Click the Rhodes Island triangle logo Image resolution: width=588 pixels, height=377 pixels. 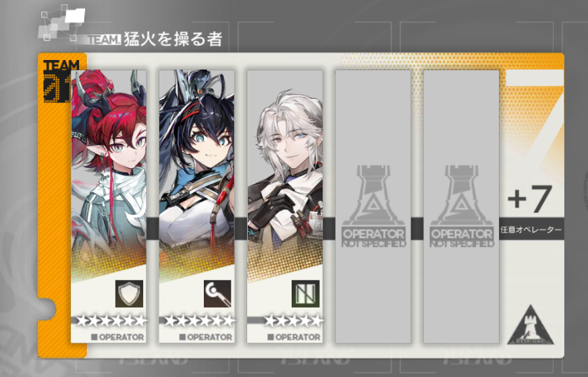[x=530, y=325]
